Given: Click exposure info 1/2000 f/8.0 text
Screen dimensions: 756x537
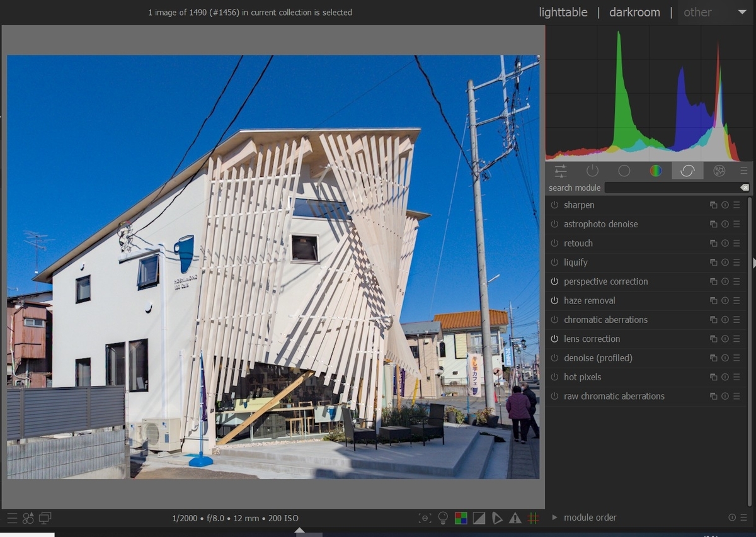Looking at the screenshot, I should coord(235,518).
